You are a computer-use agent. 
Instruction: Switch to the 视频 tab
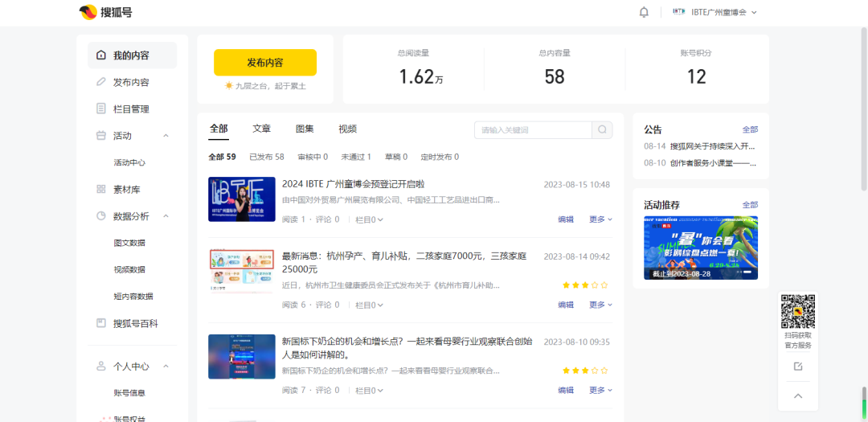[348, 129]
